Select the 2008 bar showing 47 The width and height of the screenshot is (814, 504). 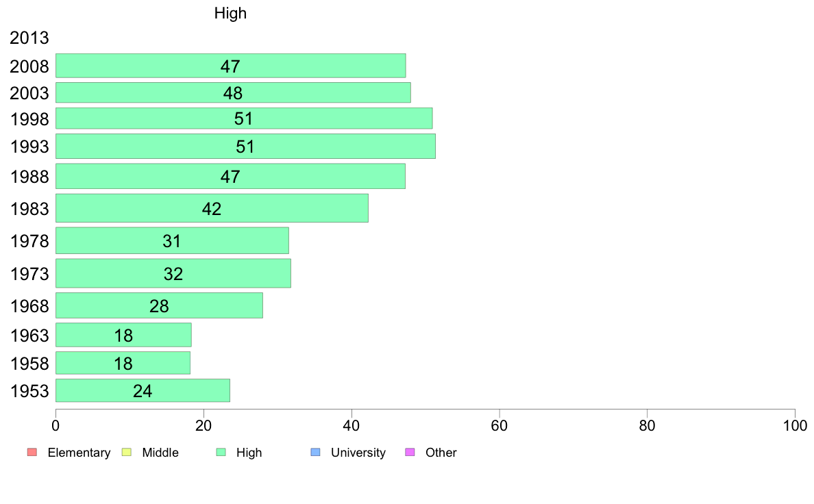tap(230, 66)
